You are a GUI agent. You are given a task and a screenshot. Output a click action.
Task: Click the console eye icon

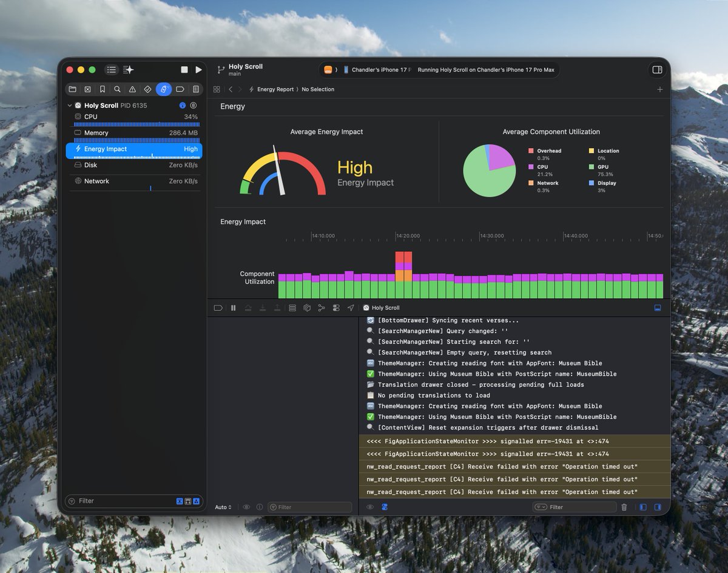click(369, 507)
